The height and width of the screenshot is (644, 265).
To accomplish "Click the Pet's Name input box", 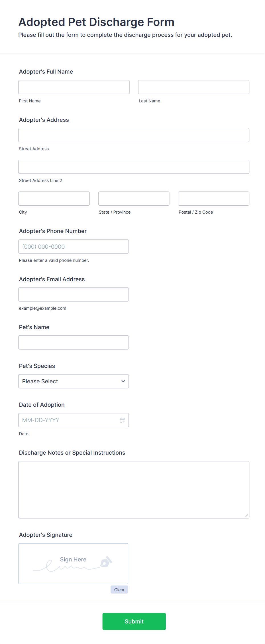I will [x=74, y=342].
